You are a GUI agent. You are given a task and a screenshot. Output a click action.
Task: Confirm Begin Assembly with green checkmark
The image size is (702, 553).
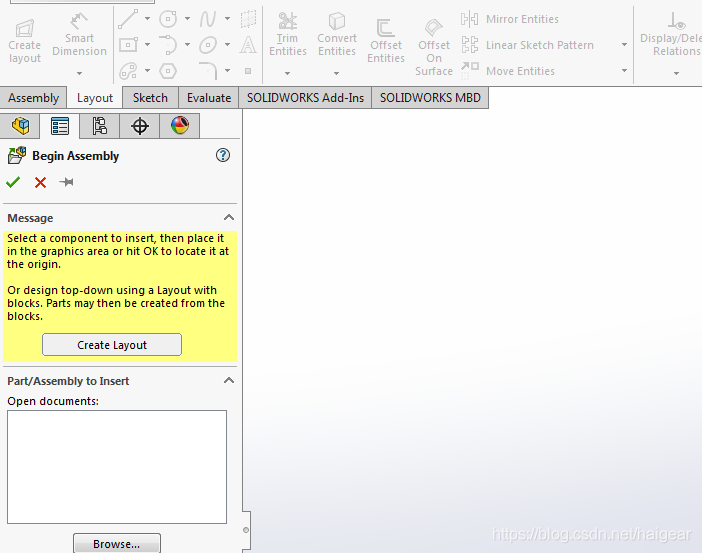point(13,182)
